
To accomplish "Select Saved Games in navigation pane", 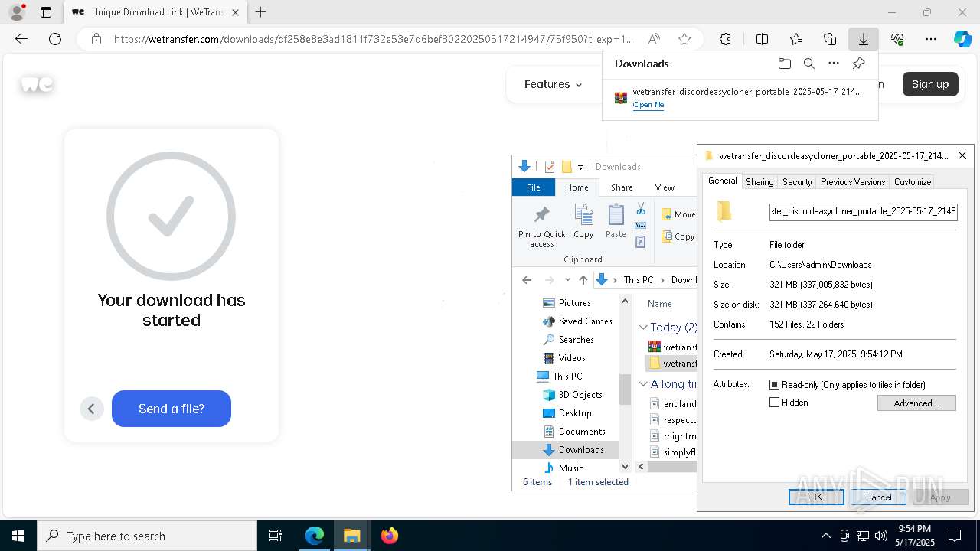I will [585, 321].
